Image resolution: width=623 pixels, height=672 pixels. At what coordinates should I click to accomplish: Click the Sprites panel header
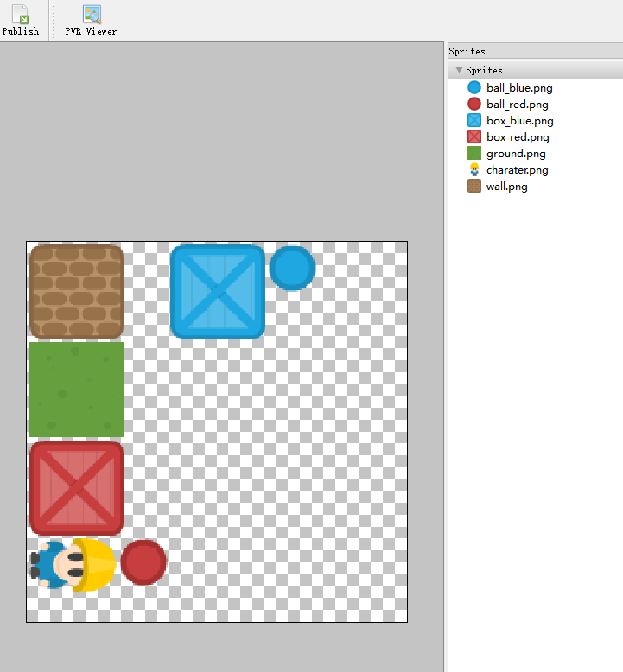click(x=535, y=51)
